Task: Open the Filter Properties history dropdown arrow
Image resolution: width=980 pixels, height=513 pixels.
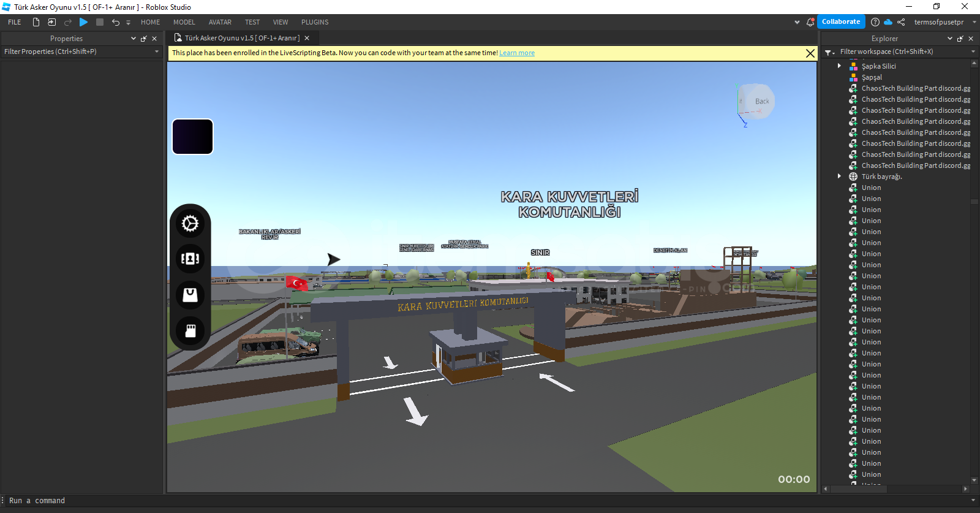Action: click(x=157, y=51)
